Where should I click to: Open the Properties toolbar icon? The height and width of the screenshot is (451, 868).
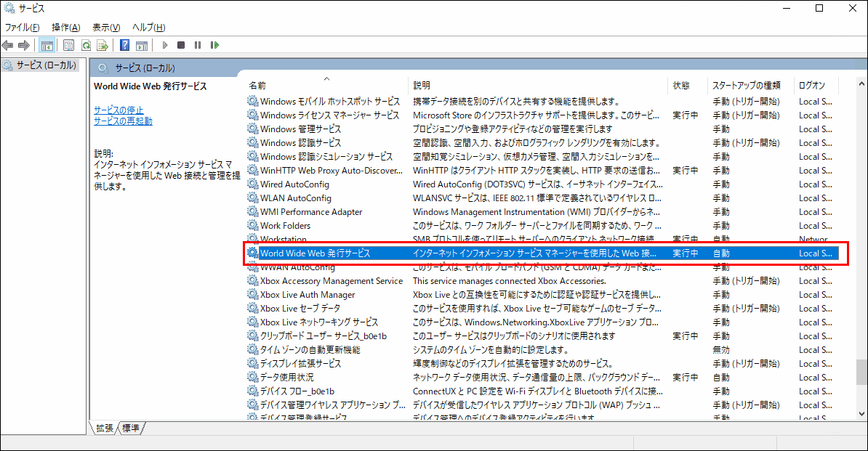pos(68,45)
